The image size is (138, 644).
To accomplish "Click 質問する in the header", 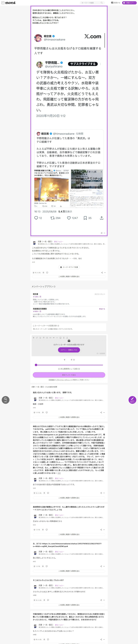I will (x=116, y=3).
